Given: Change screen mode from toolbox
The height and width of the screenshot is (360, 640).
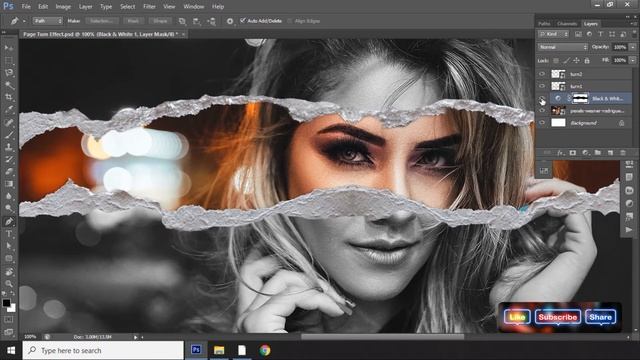Looking at the screenshot, I should tap(9, 332).
